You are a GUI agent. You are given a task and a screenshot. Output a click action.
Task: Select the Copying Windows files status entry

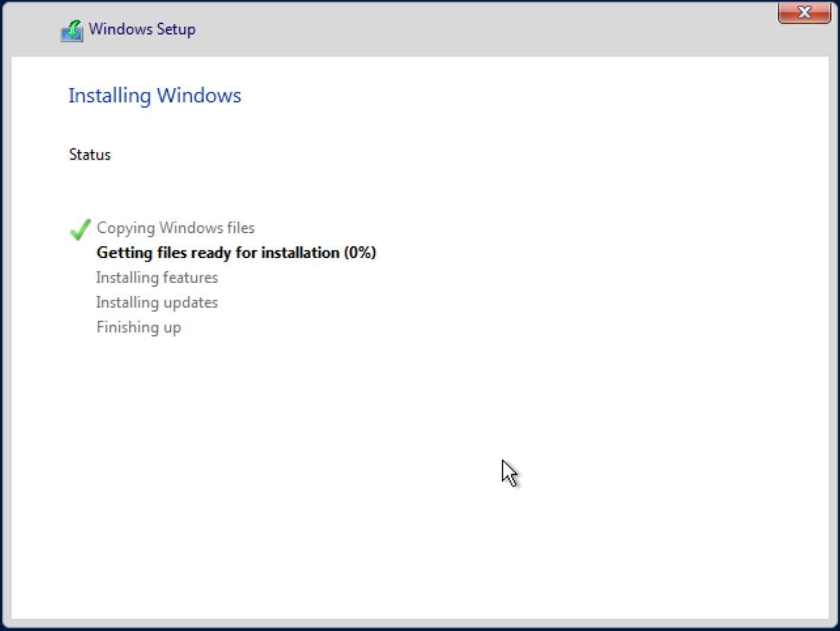click(x=175, y=228)
